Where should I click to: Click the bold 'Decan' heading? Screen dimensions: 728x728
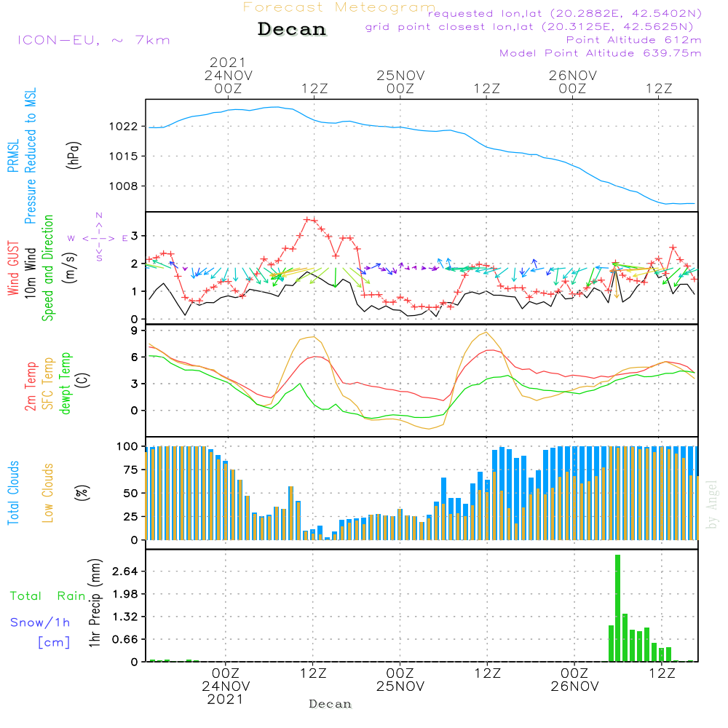coord(292,29)
